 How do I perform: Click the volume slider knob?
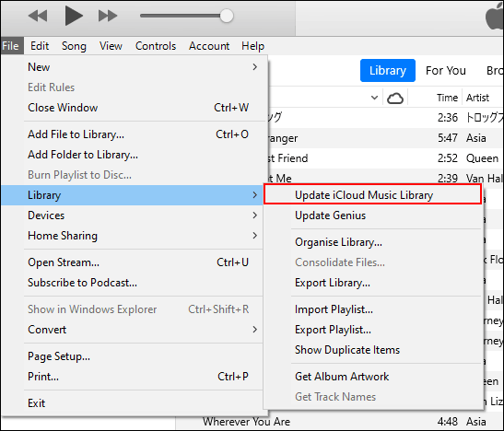tap(227, 16)
